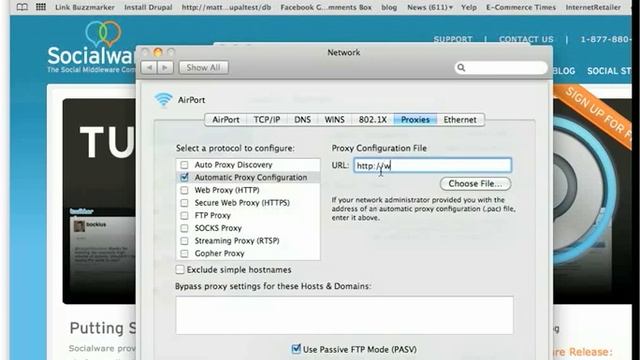Enable Streaming Proxy (RTSP) checkbox
The image size is (640, 360).
pyautogui.click(x=184, y=241)
